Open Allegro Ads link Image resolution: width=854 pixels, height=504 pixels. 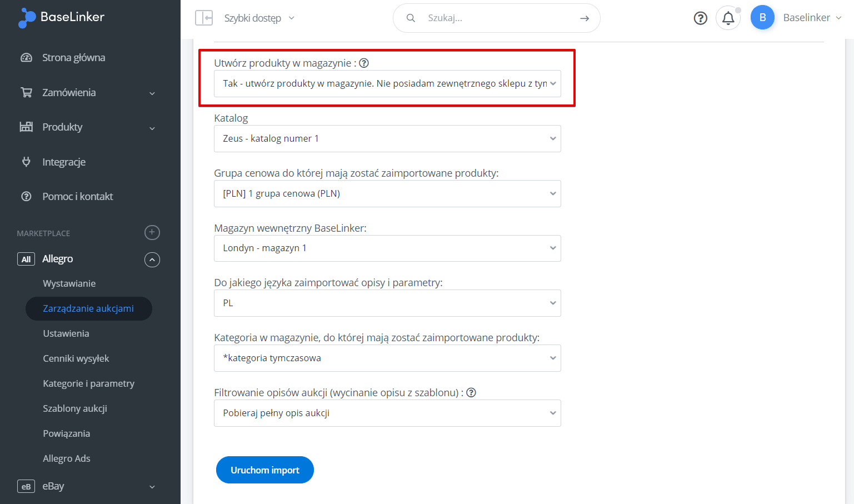coord(67,458)
